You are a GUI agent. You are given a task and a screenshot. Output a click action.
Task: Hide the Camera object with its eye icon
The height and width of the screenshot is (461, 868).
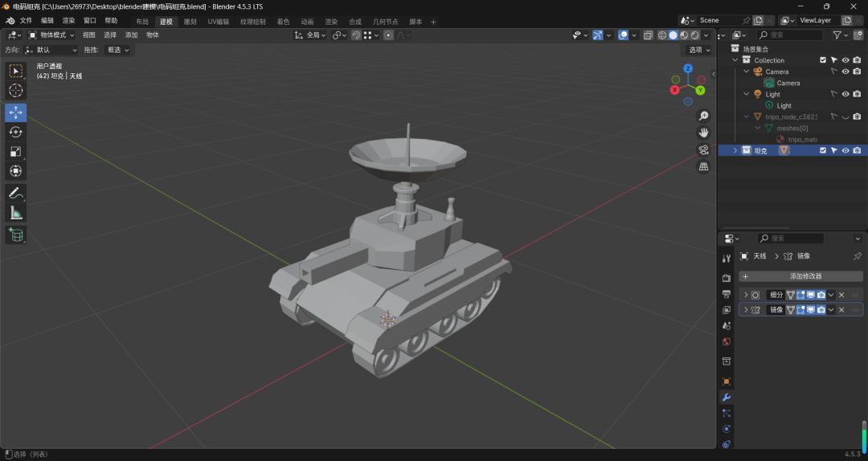[845, 71]
